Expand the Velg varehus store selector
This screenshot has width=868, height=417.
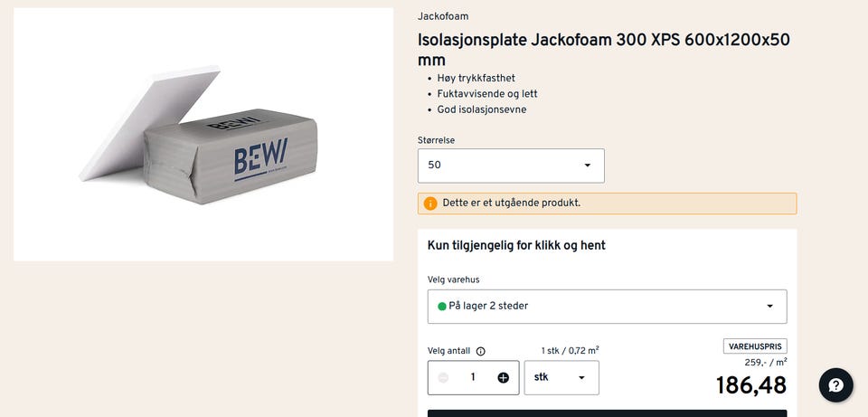coord(608,307)
